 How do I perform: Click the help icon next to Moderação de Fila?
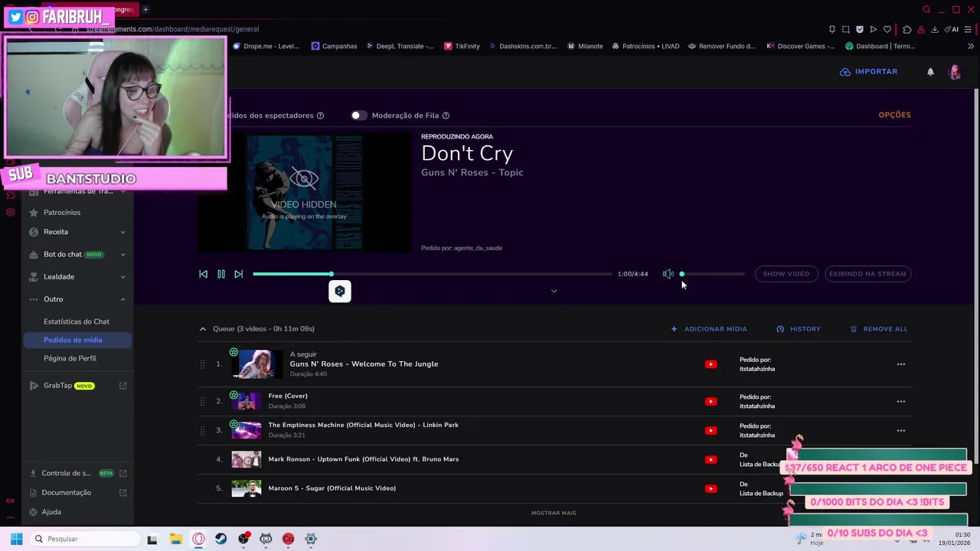pos(446,116)
